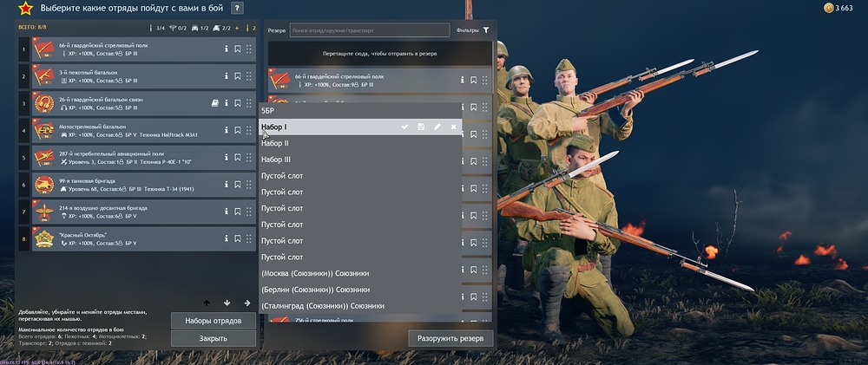868x365 pixels.
Task: Open info for 214-я воздушно-десантная бригада
Action: (x=227, y=212)
